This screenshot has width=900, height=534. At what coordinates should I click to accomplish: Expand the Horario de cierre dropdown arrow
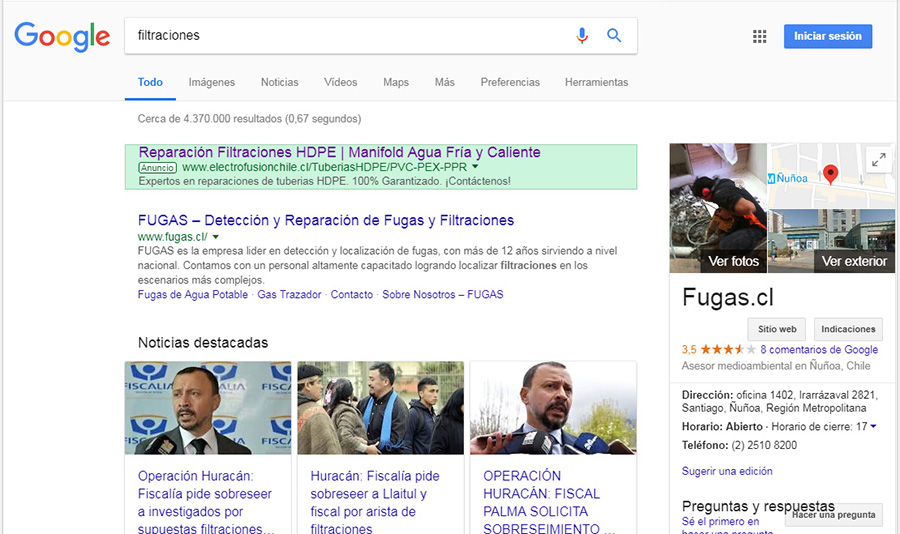click(873, 426)
